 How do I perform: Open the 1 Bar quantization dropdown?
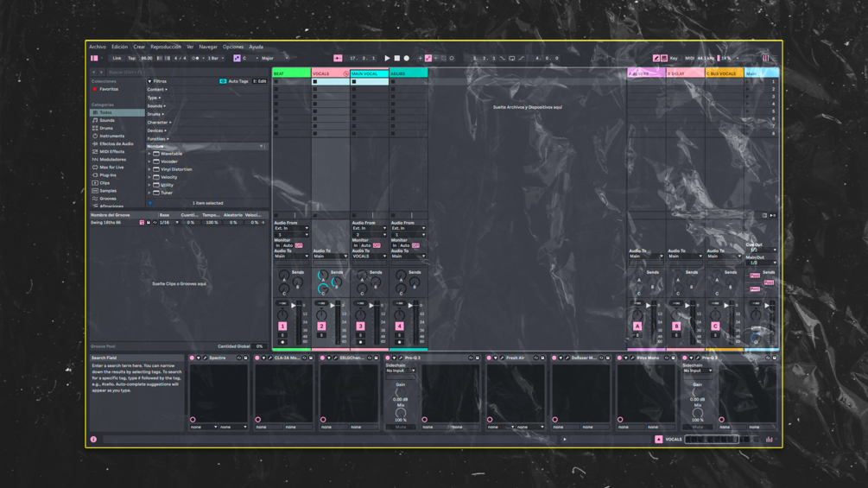(215, 58)
